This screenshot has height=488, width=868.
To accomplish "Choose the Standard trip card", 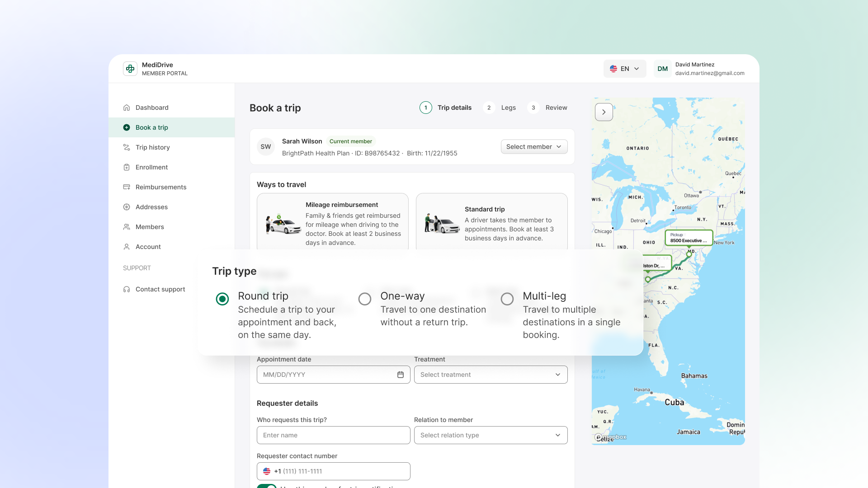I will 492,221.
